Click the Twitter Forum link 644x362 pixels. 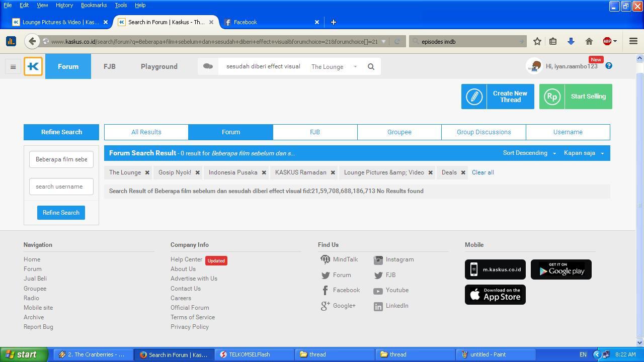click(336, 275)
